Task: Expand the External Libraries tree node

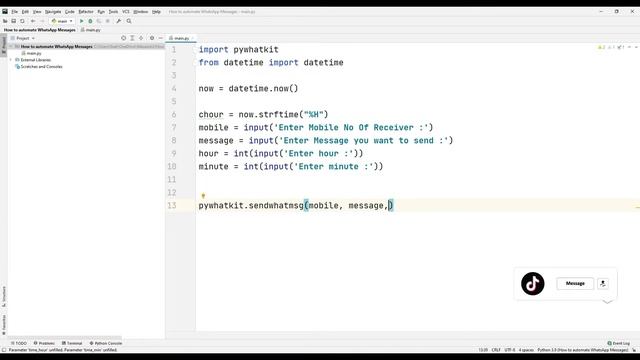Action: tap(11, 60)
